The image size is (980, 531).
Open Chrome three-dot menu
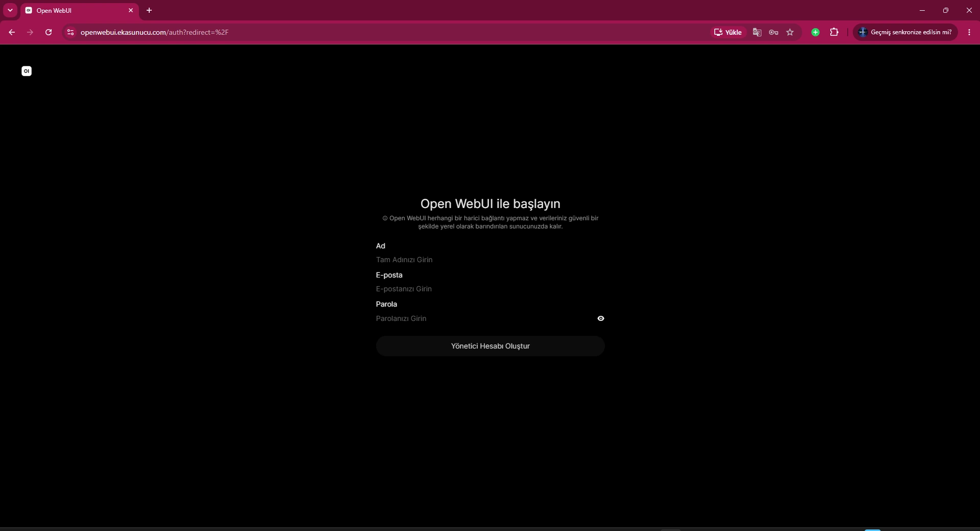[x=969, y=32]
